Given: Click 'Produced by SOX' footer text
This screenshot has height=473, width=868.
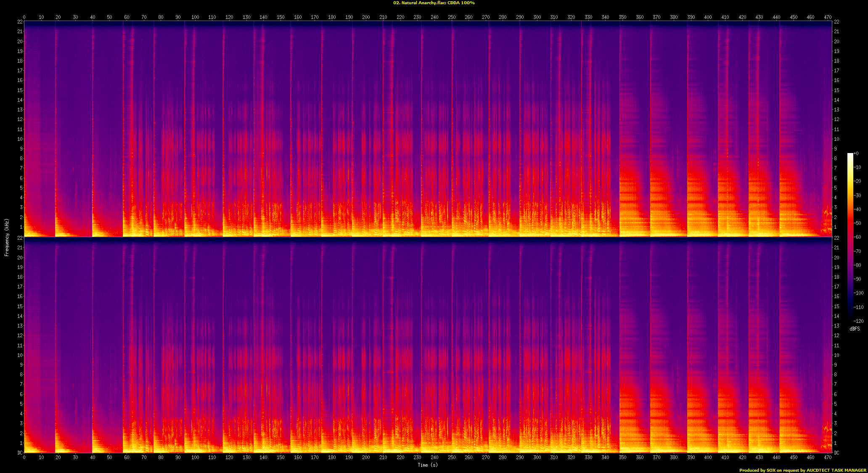Looking at the screenshot, I should click(757, 470).
